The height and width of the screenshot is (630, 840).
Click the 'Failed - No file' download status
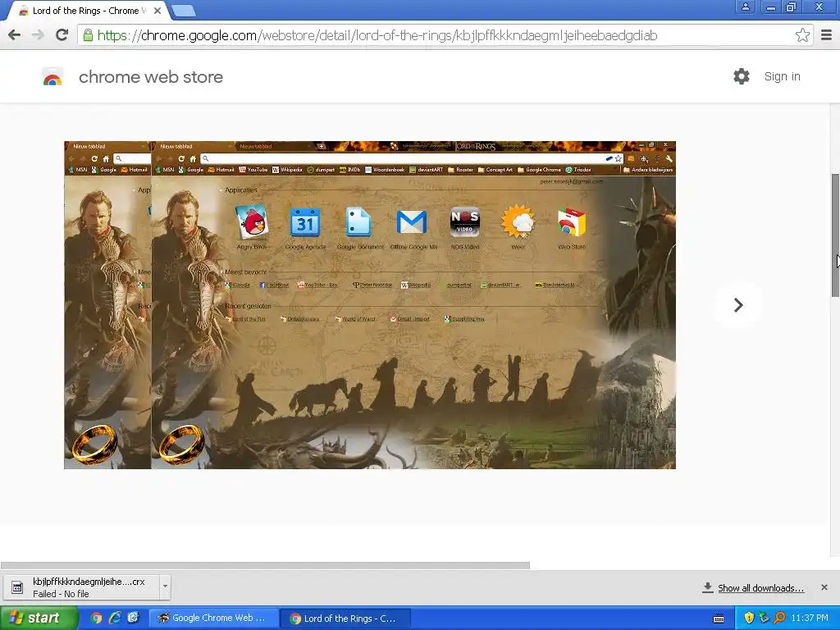[x=61, y=594]
